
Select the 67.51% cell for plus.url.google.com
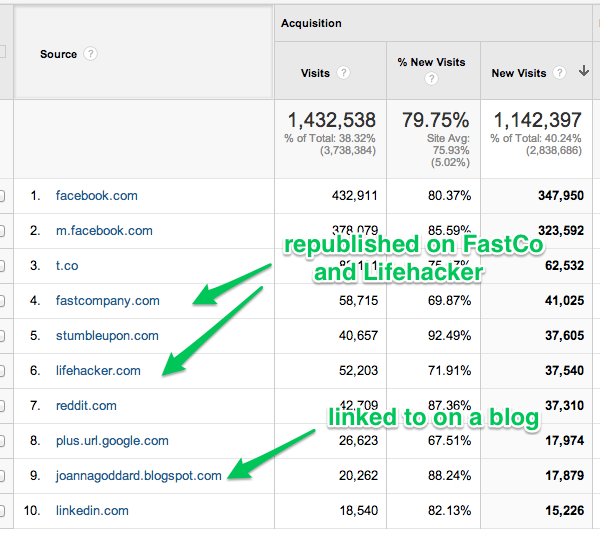point(449,441)
